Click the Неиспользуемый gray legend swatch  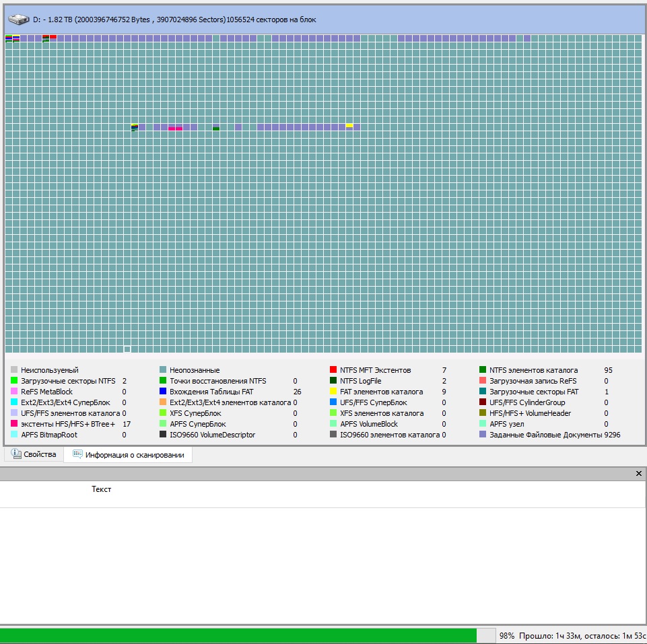point(14,370)
